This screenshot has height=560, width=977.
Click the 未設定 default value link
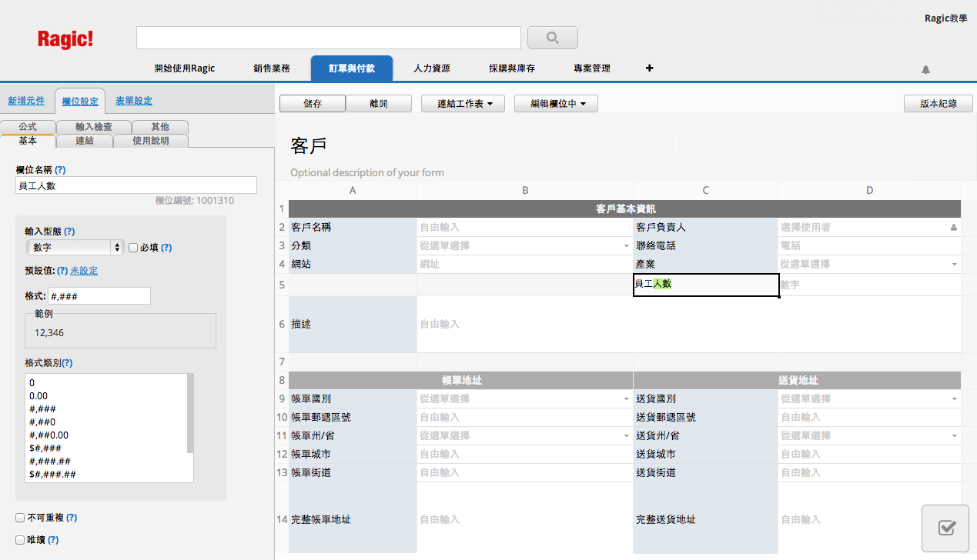click(84, 271)
